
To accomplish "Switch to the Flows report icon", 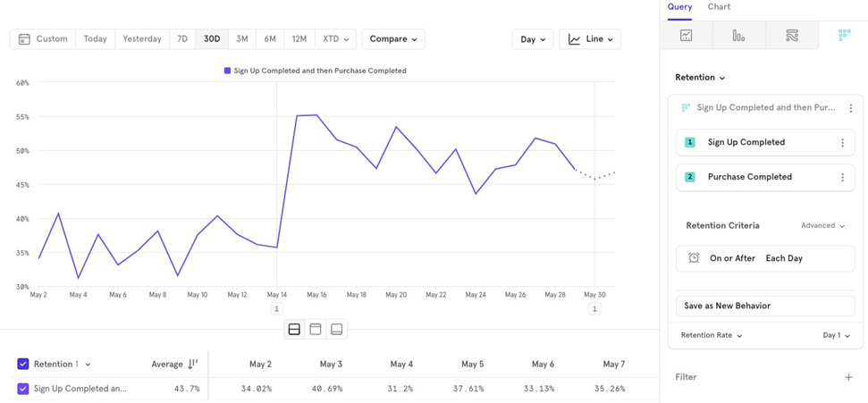I will coord(791,36).
